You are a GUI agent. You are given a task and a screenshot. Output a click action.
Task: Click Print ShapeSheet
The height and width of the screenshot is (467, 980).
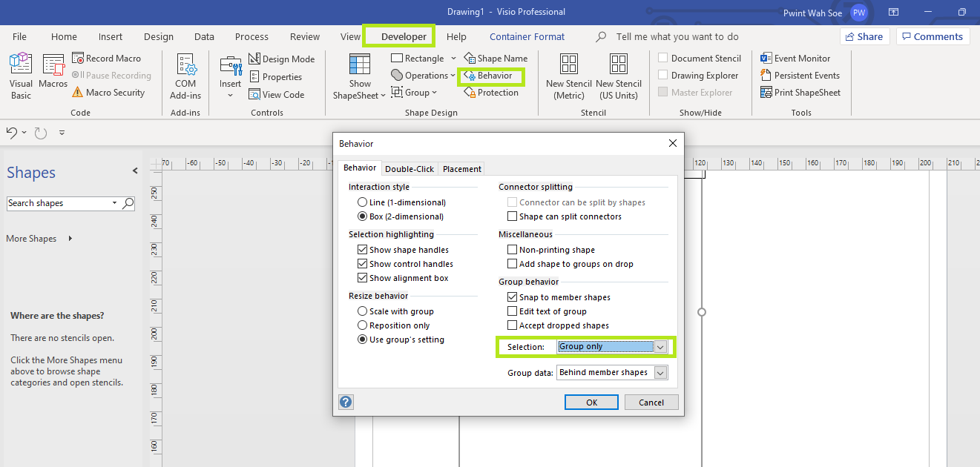pyautogui.click(x=801, y=92)
